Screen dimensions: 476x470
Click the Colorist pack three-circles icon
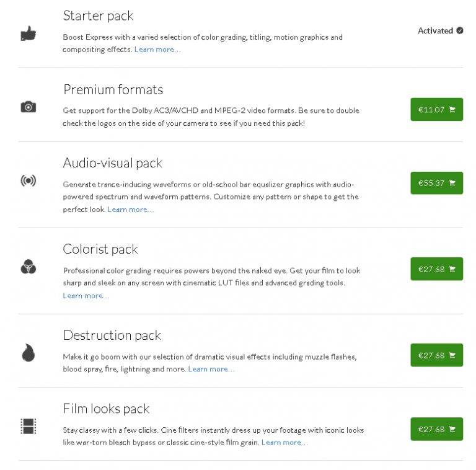tap(28, 267)
